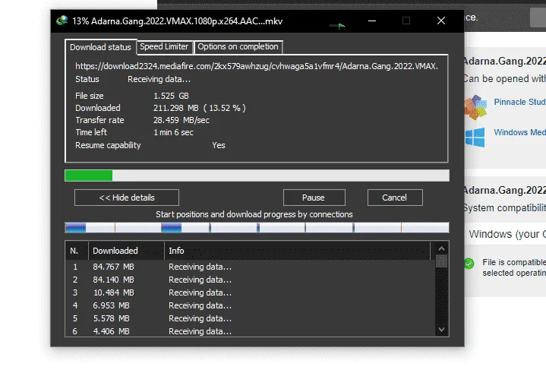
Task: Open the Windows Media link in background page
Action: coord(520,132)
